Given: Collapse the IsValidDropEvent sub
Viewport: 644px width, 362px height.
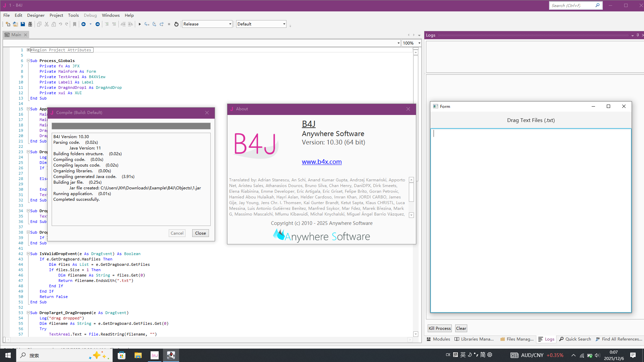Looking at the screenshot, I should pyautogui.click(x=29, y=254).
